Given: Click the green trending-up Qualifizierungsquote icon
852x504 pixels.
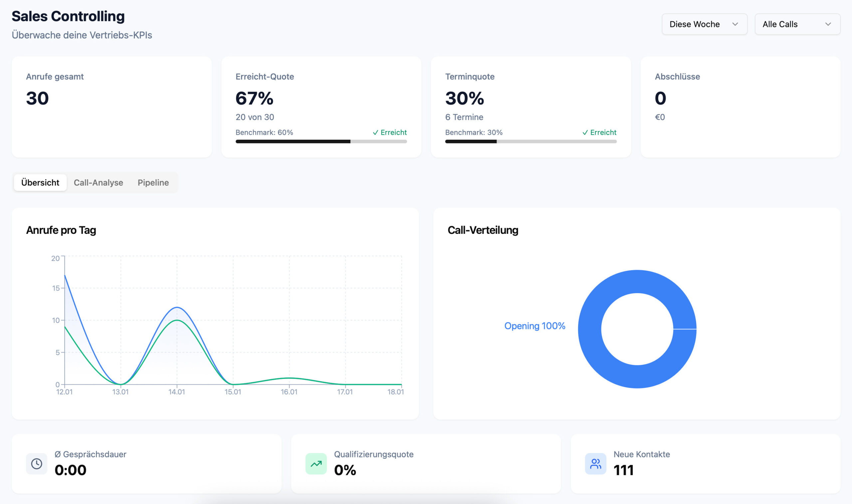Looking at the screenshot, I should pyautogui.click(x=316, y=464).
